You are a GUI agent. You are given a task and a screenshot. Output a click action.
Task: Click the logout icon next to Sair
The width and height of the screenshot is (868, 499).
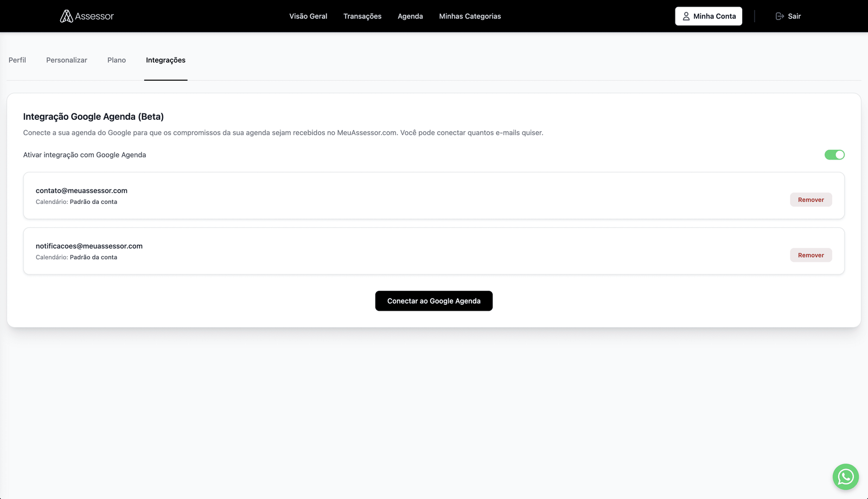[x=779, y=16]
